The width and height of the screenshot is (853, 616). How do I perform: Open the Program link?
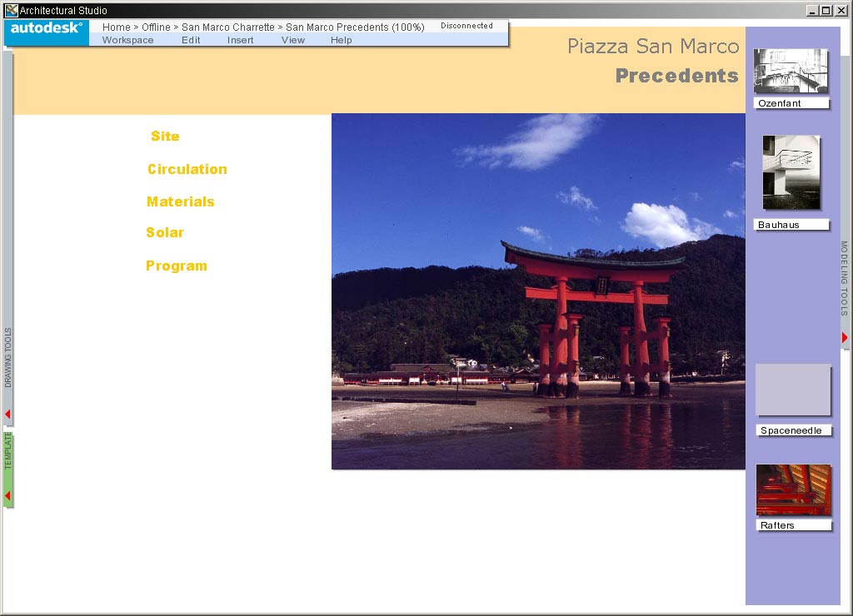177,266
